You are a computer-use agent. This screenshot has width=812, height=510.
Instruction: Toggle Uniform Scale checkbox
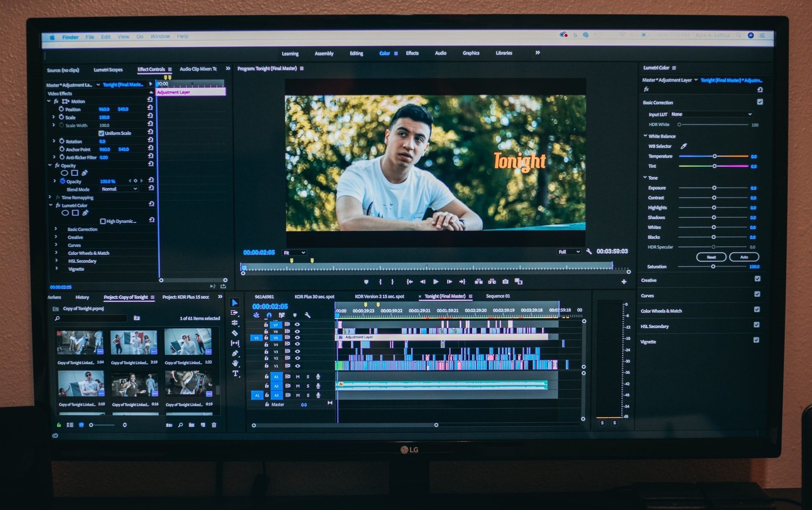click(101, 133)
